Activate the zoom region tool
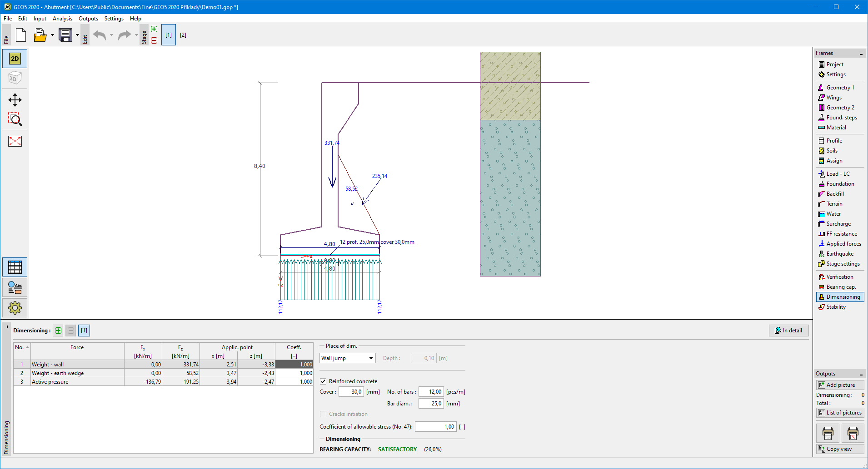The image size is (868, 469). pyautogui.click(x=15, y=119)
